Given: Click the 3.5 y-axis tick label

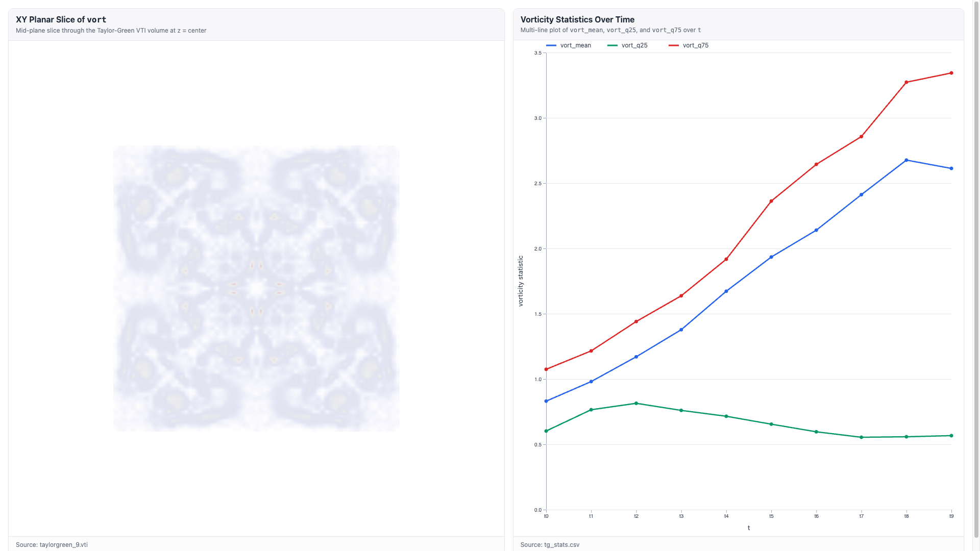Looking at the screenshot, I should click(538, 53).
